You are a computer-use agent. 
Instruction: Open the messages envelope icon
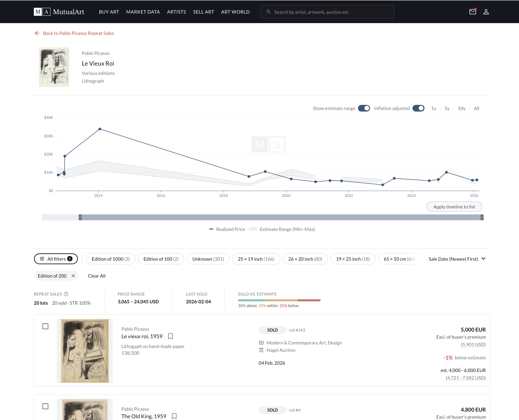pos(473,12)
